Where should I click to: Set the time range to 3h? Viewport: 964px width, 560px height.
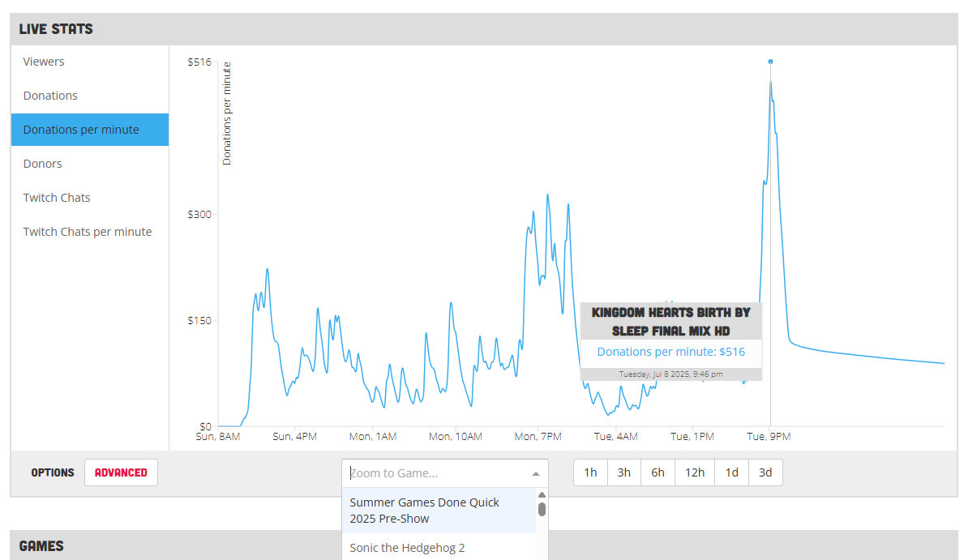tap(624, 472)
